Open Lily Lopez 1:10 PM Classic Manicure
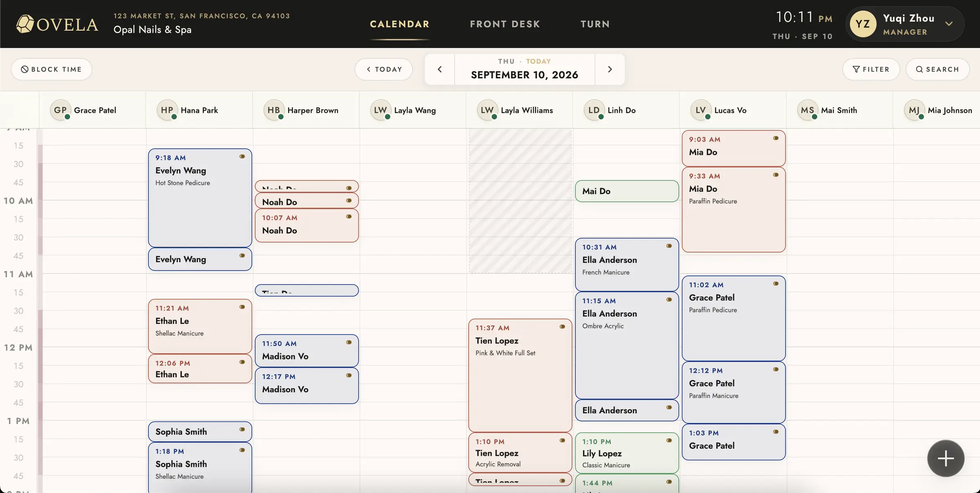Screen dimensions: 980x493 (x=627, y=453)
